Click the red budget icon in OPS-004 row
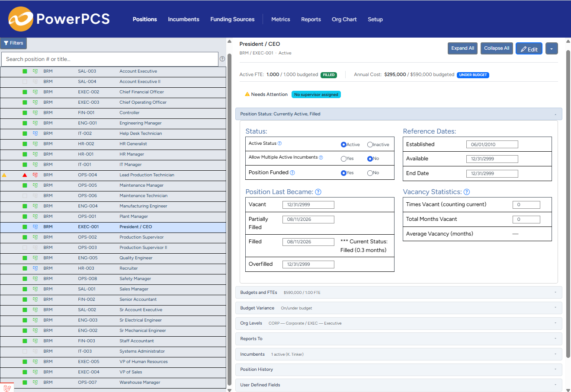The width and height of the screenshot is (571, 392). pos(35,175)
